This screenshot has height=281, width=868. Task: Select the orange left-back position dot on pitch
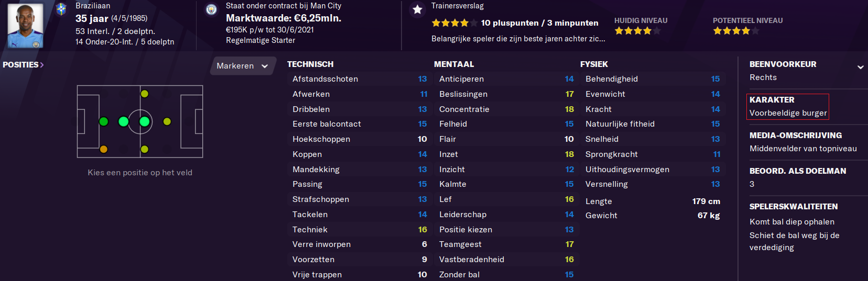point(104,150)
